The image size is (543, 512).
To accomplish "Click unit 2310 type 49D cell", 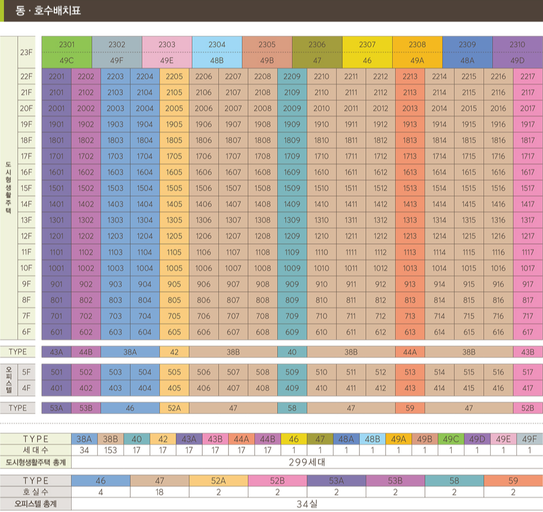I will [x=517, y=52].
